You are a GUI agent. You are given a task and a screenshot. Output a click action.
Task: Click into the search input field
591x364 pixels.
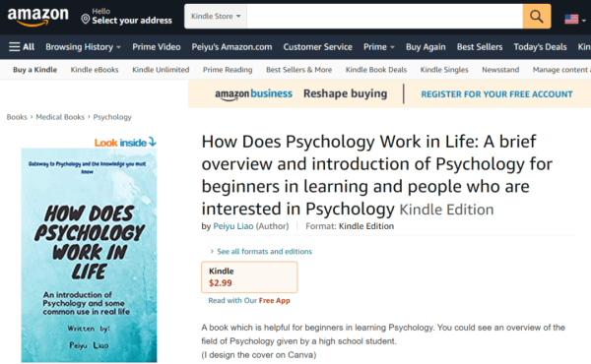pyautogui.click(x=384, y=16)
